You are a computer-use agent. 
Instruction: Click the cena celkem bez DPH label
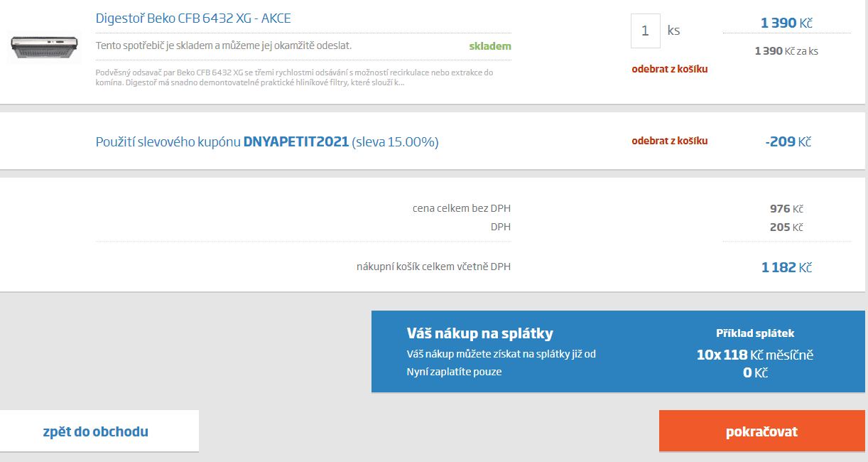click(x=462, y=208)
